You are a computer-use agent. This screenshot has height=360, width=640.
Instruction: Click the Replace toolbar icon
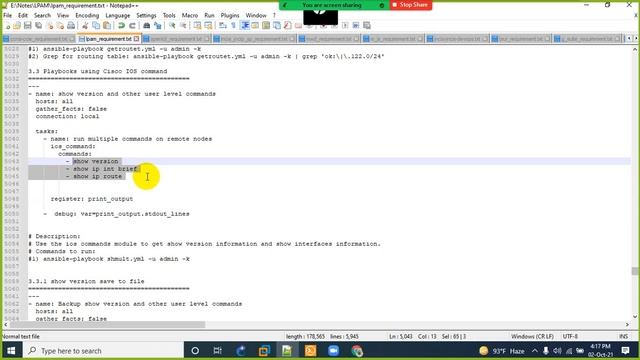158,26
